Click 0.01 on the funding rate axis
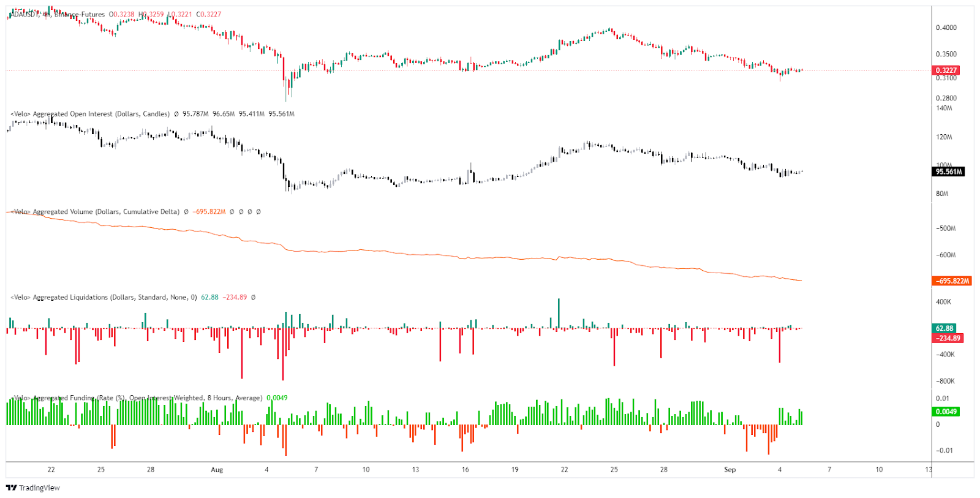 coord(942,398)
